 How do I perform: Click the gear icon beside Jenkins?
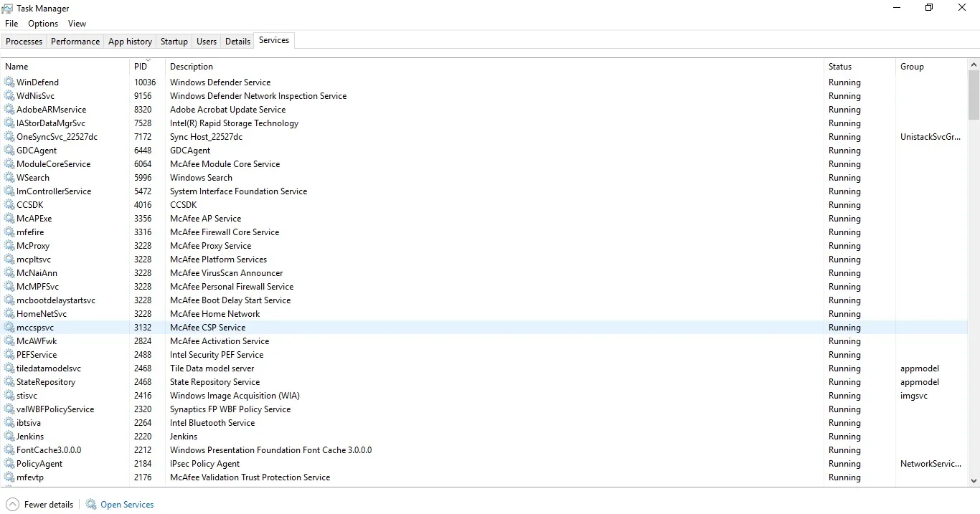coord(9,436)
